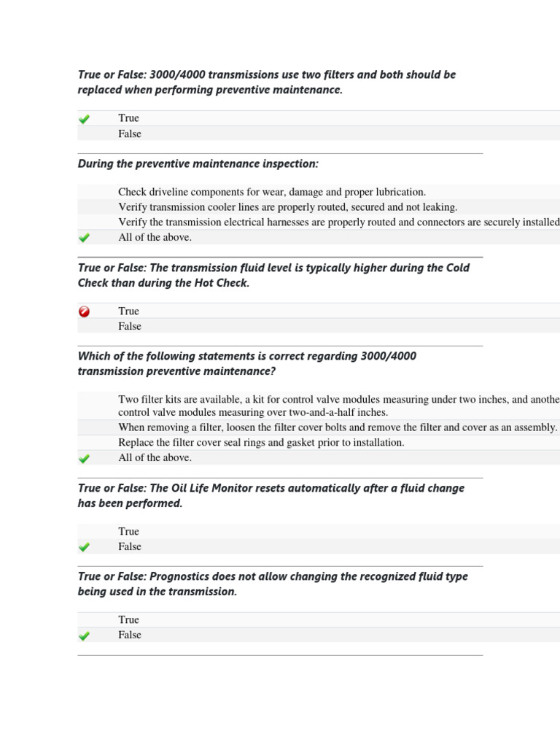Click green checkmark beside False for Prognostics question
The width and height of the screenshot is (560, 747).
(x=85, y=636)
